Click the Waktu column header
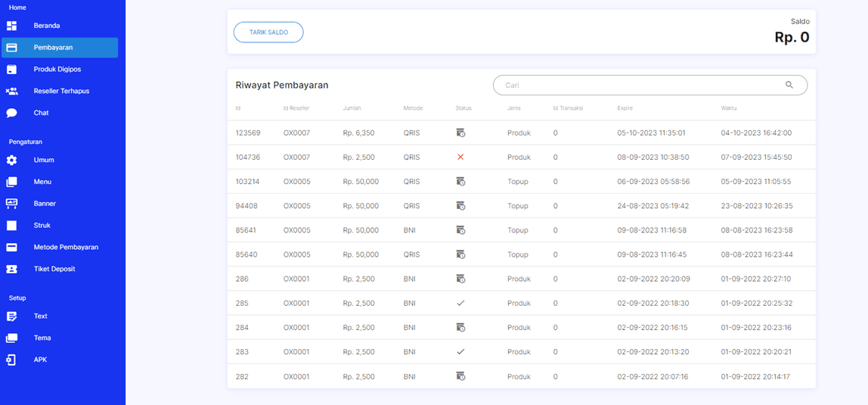The height and width of the screenshot is (405, 868). point(728,108)
